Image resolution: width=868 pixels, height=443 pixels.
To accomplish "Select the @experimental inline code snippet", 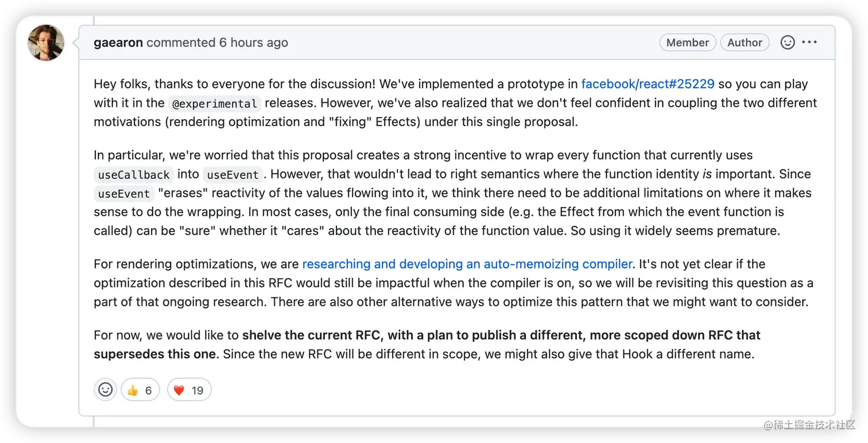I will click(x=215, y=103).
